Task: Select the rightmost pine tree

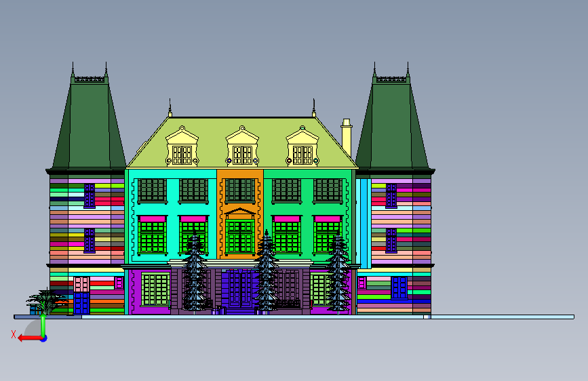Action: (x=338, y=273)
